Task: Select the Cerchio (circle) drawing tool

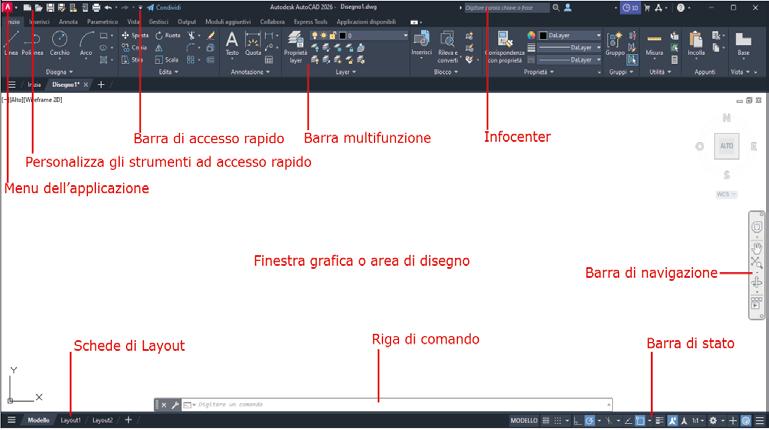Action: (x=60, y=43)
